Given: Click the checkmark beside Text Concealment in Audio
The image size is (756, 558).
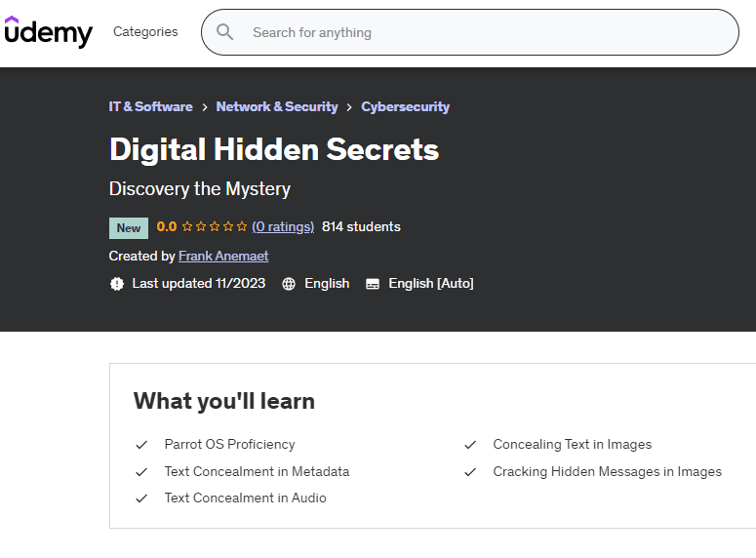Looking at the screenshot, I should coord(141,498).
